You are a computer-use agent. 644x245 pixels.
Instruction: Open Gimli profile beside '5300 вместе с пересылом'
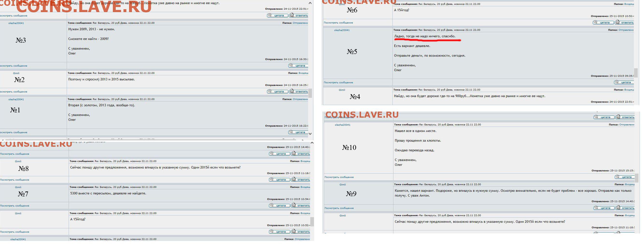[x=18, y=188]
